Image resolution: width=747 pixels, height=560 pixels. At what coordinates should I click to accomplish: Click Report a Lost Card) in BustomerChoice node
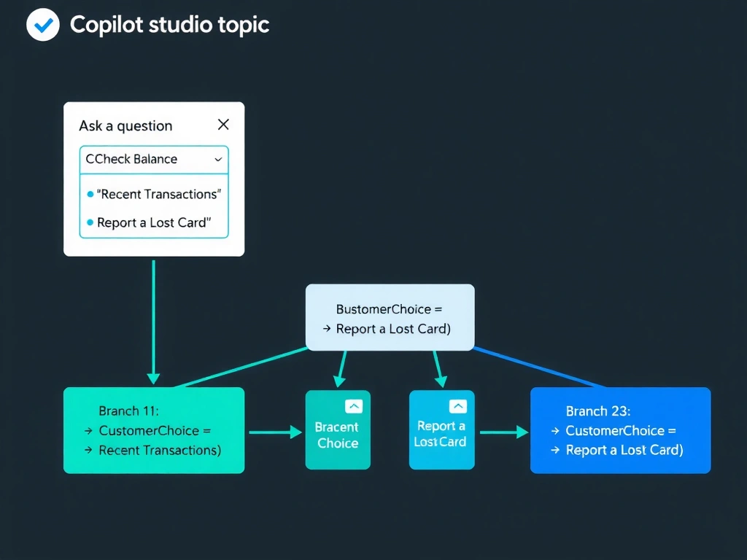coord(393,329)
